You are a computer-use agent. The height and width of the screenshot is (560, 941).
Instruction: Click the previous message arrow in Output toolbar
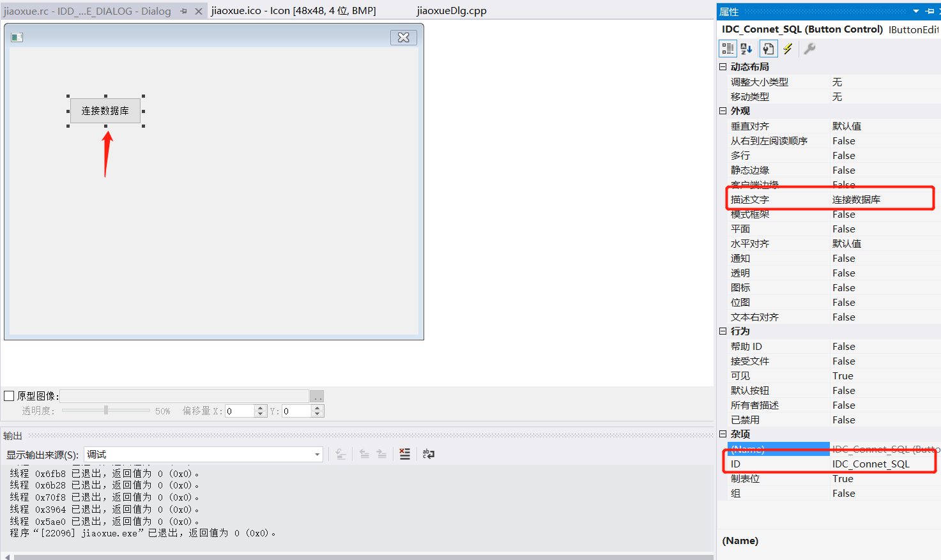pyautogui.click(x=364, y=454)
